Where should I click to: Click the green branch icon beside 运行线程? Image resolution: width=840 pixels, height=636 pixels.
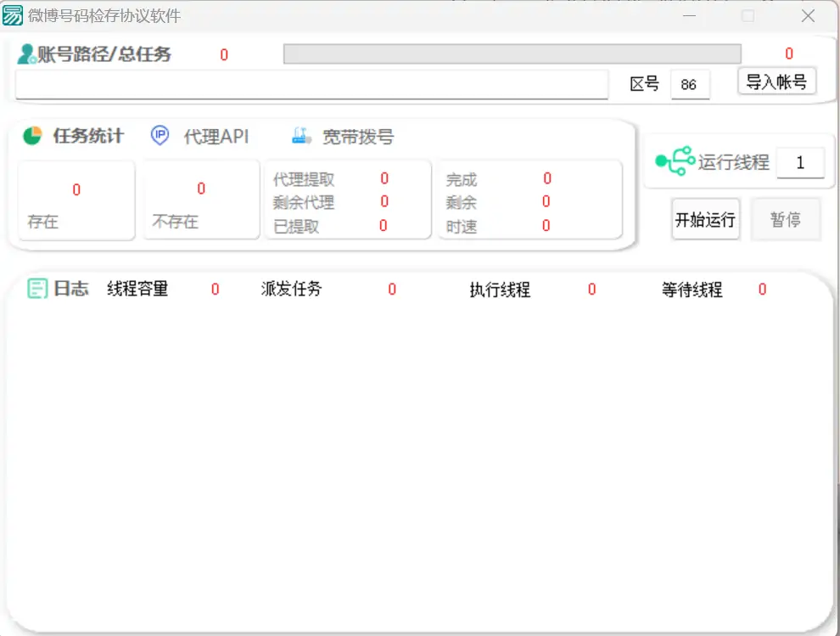(x=675, y=160)
